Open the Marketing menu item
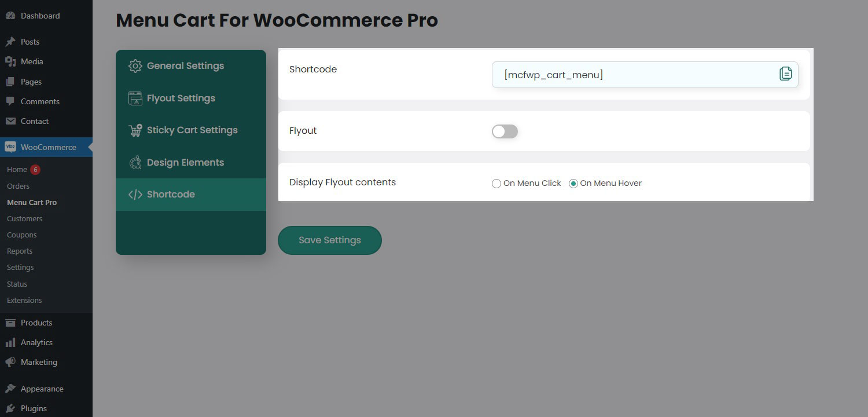The width and height of the screenshot is (868, 417). (46, 362)
